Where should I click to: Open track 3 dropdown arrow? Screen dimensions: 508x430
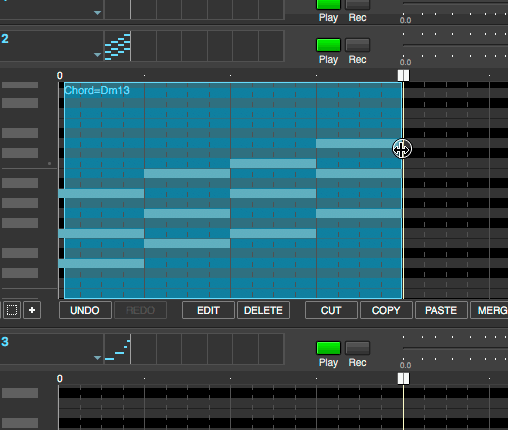(97, 358)
